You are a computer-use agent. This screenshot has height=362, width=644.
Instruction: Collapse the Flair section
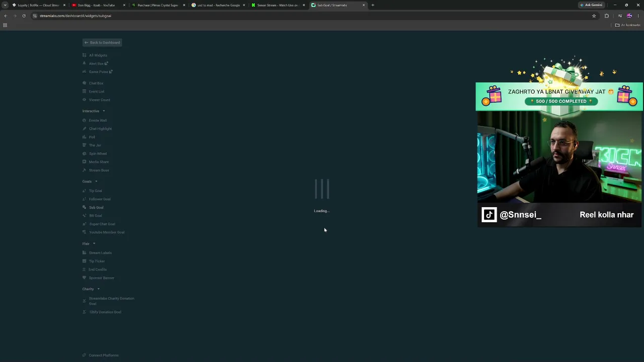94,243
